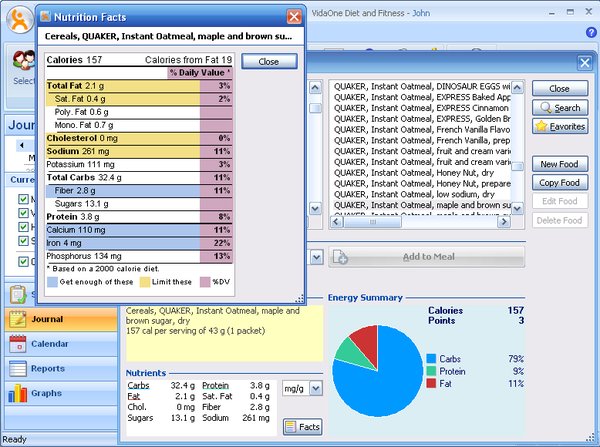Click the blue Carbs legend swatch
The width and height of the screenshot is (600, 447).
(x=431, y=359)
